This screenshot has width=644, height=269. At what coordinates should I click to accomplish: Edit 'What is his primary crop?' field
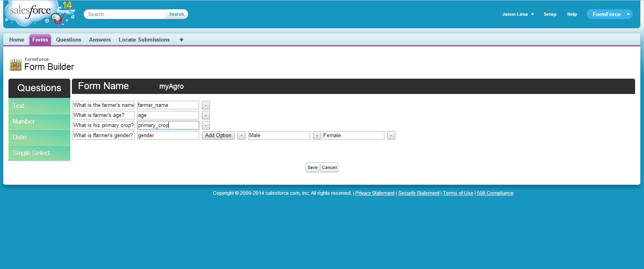click(103, 125)
